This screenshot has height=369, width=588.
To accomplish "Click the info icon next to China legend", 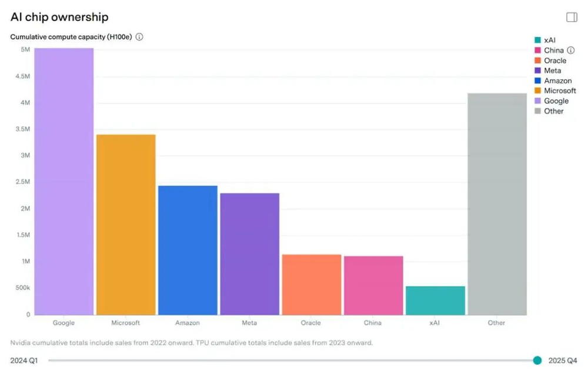I will click(571, 51).
